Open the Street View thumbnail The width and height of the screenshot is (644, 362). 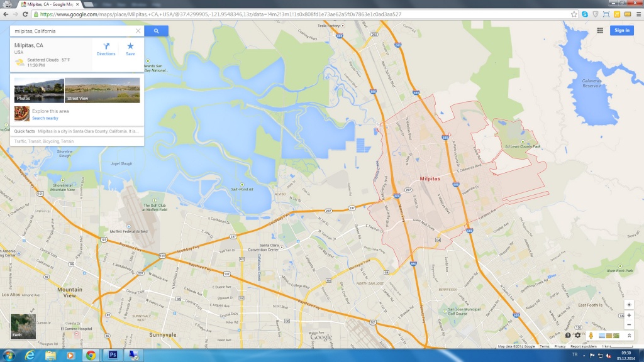(102, 90)
